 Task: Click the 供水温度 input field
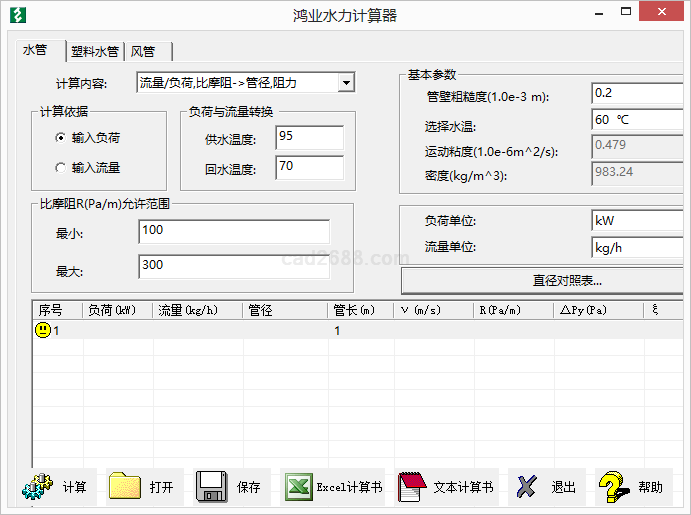click(309, 137)
